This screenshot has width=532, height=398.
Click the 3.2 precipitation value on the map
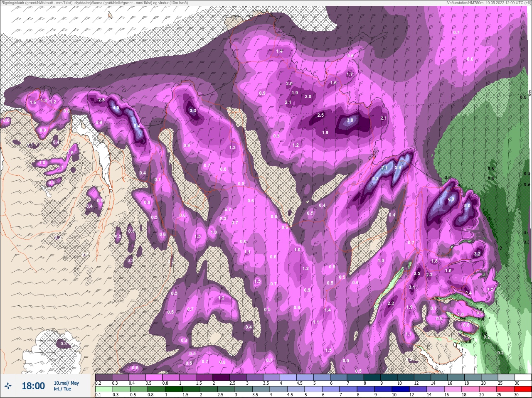(x=477, y=254)
